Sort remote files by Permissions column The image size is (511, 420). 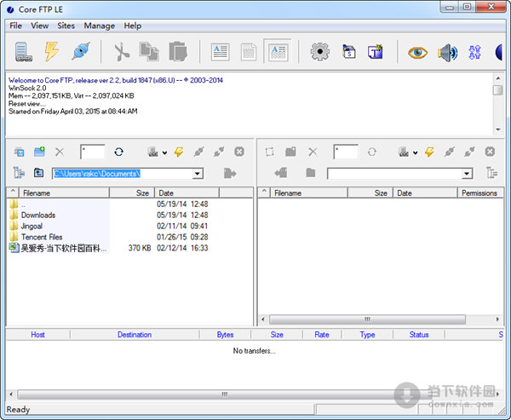tap(480, 193)
